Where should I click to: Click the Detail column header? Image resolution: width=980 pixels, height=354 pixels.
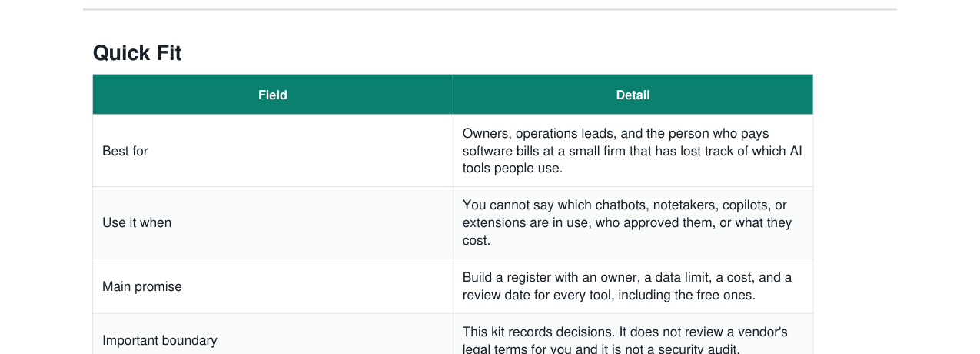point(633,95)
